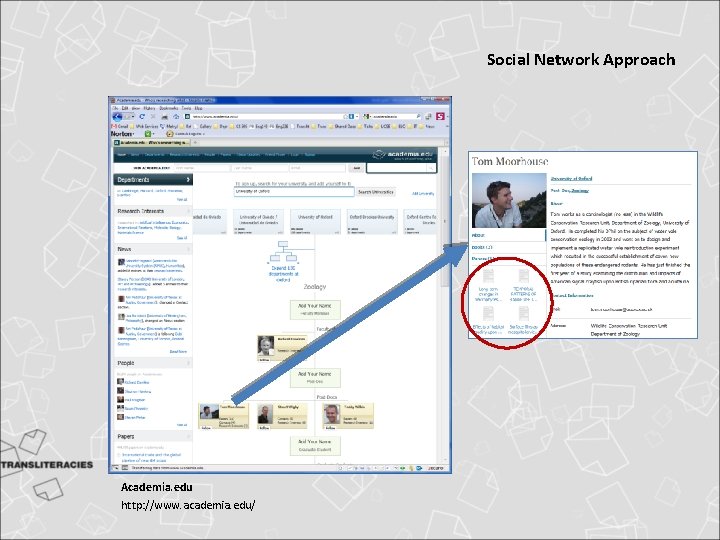720x540 pixels.
Task: Click the Academia.edu URL text below screenshot
Action: [x=188, y=505]
